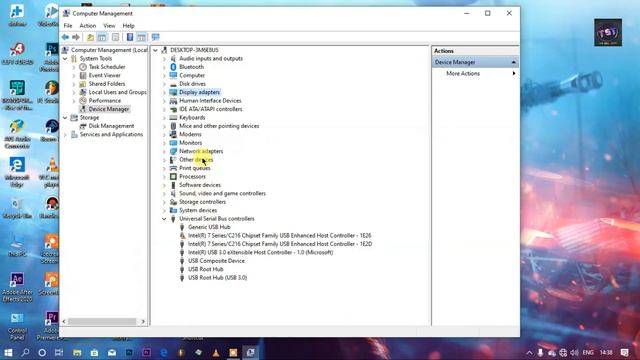The image size is (640, 360).
Task: Select Storage controllers category
Action: click(x=202, y=202)
